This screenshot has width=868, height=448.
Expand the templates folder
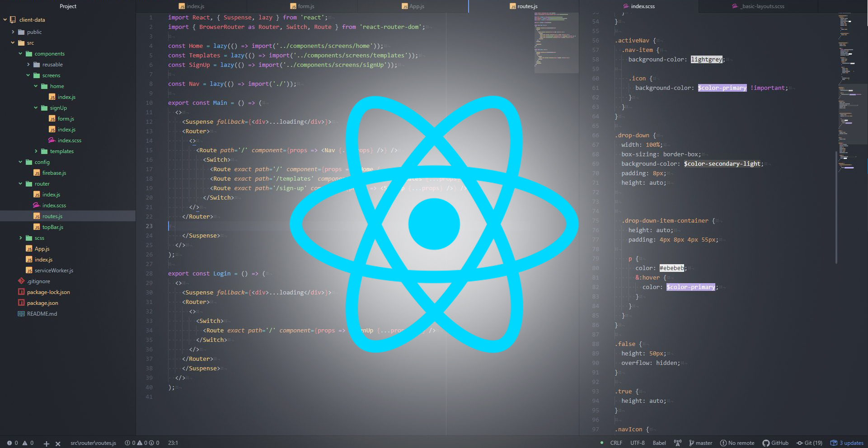(x=36, y=151)
